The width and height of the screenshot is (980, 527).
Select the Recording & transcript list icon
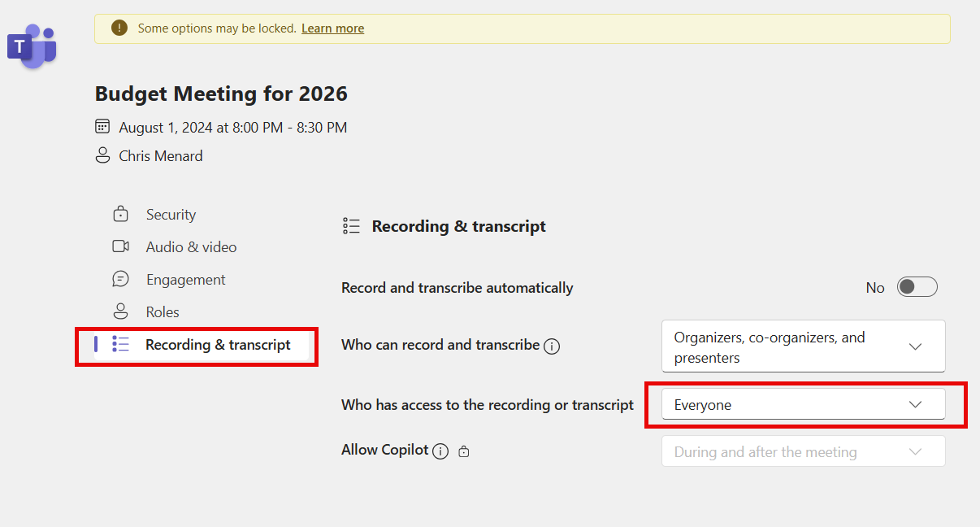pos(120,344)
